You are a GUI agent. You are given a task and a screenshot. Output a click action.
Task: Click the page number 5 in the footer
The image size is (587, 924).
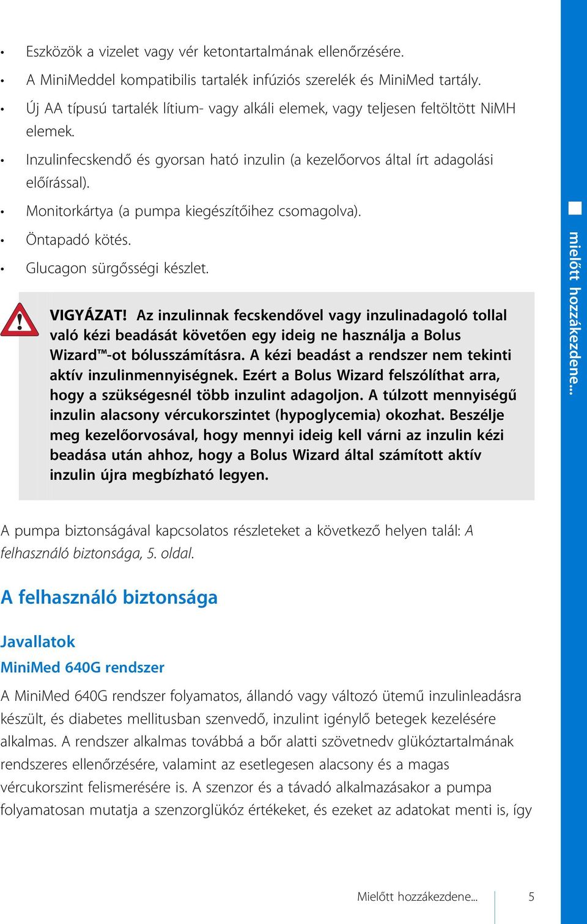click(531, 897)
